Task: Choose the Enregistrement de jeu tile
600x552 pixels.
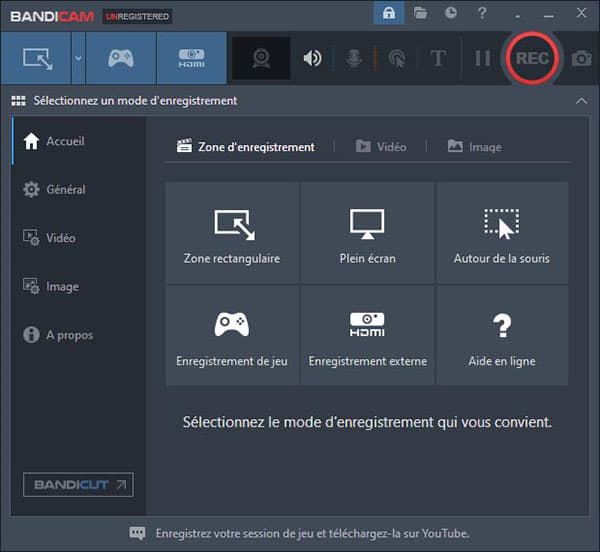Action: pyautogui.click(x=232, y=335)
